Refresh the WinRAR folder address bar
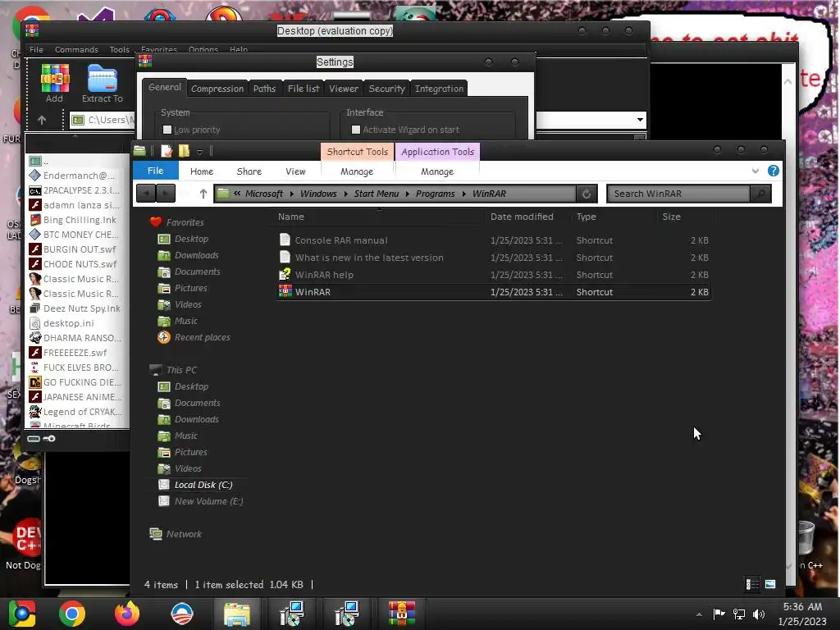This screenshot has width=840, height=630. pos(587,194)
